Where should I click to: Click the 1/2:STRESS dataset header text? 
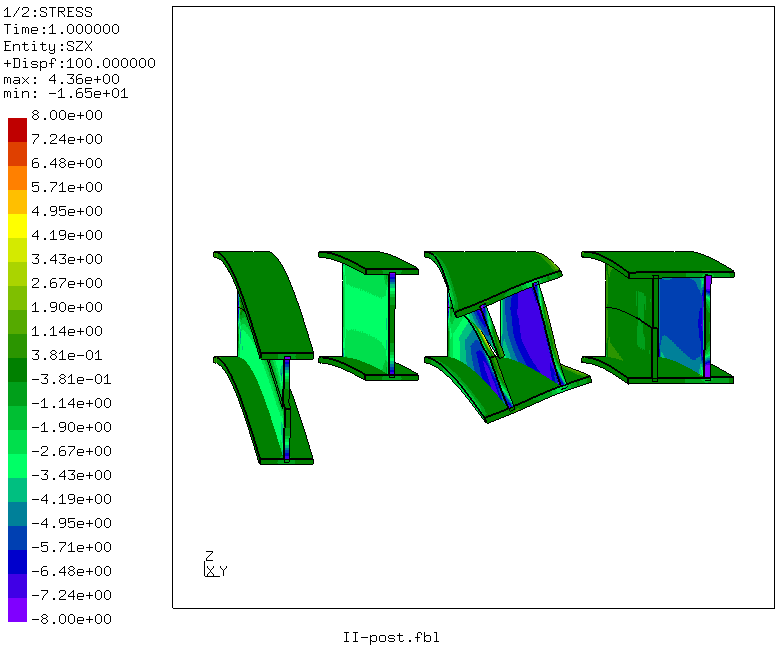pos(48,12)
